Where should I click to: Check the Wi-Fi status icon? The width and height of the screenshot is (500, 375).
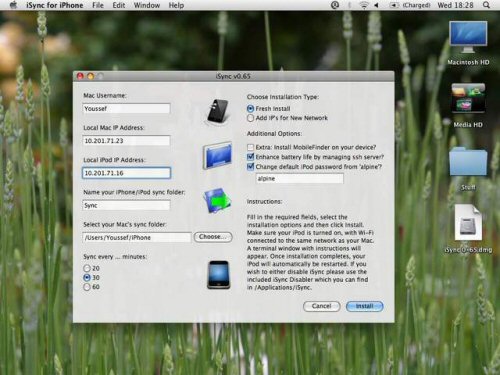(364, 5)
